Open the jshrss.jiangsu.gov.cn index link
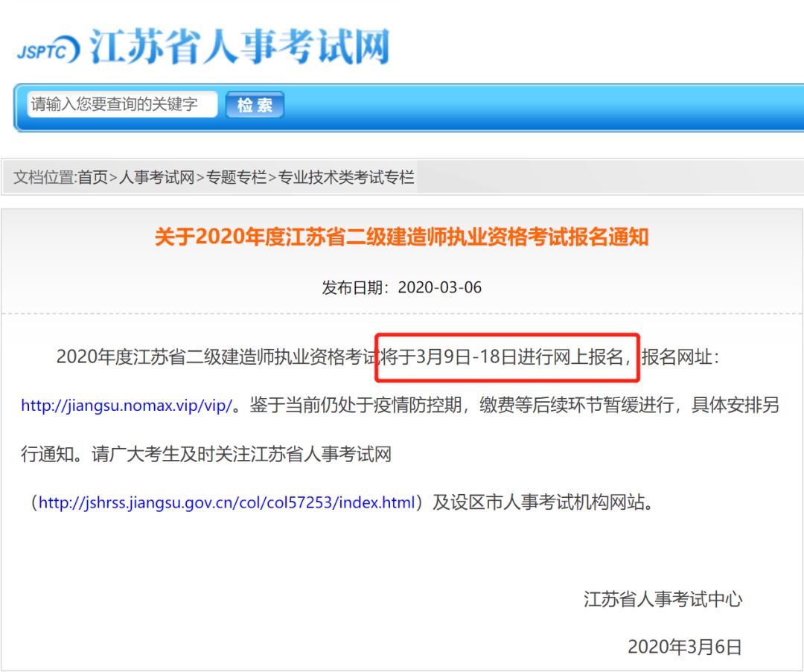The image size is (804, 672). pyautogui.click(x=226, y=502)
